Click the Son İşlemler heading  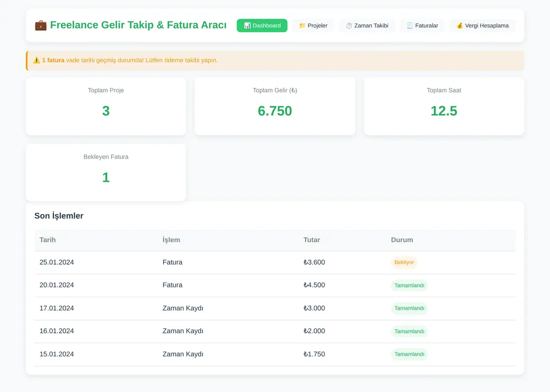(59, 216)
